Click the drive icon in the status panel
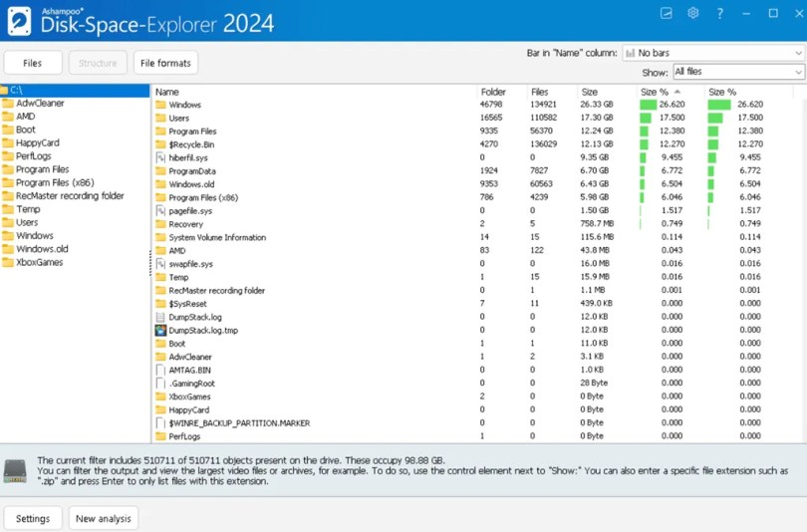Screen dimensions: 807x532 click(15, 470)
